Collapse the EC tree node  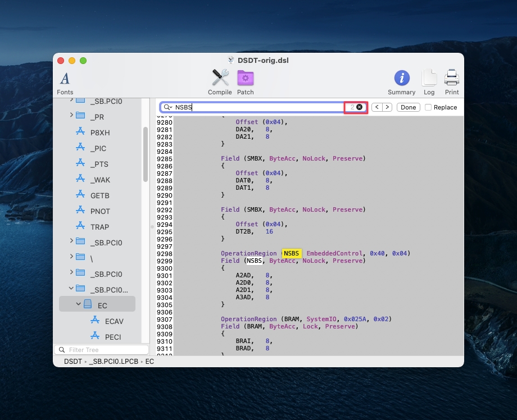pyautogui.click(x=78, y=305)
